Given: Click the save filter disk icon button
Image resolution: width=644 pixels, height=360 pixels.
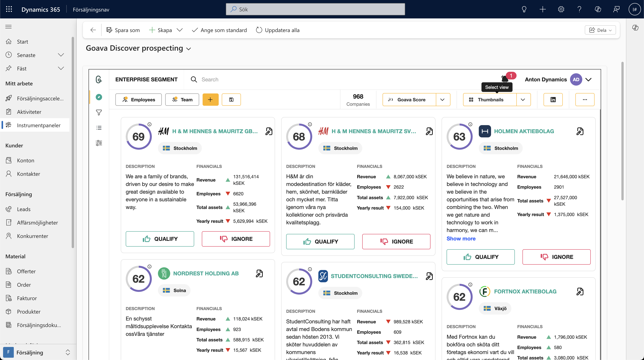Looking at the screenshot, I should 231,100.
